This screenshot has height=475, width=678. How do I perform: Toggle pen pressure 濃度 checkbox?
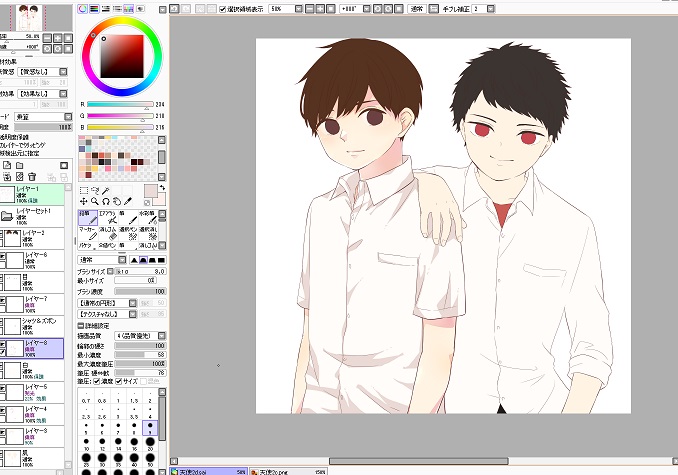point(97,381)
